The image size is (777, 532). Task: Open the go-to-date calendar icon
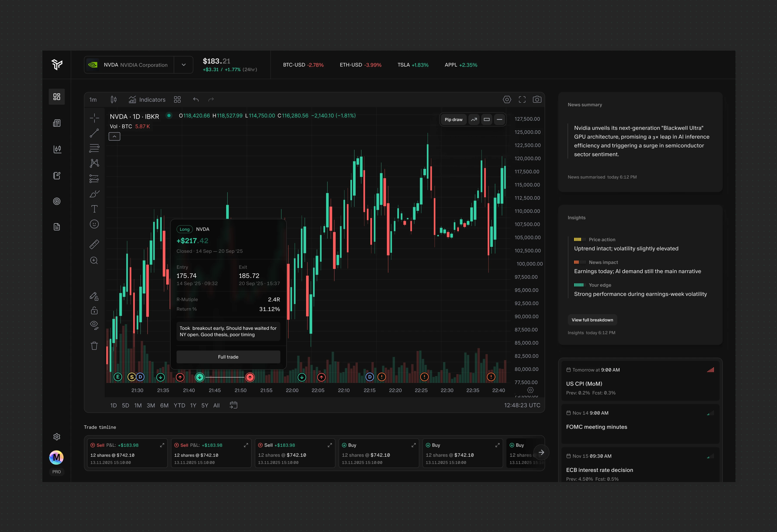click(233, 405)
